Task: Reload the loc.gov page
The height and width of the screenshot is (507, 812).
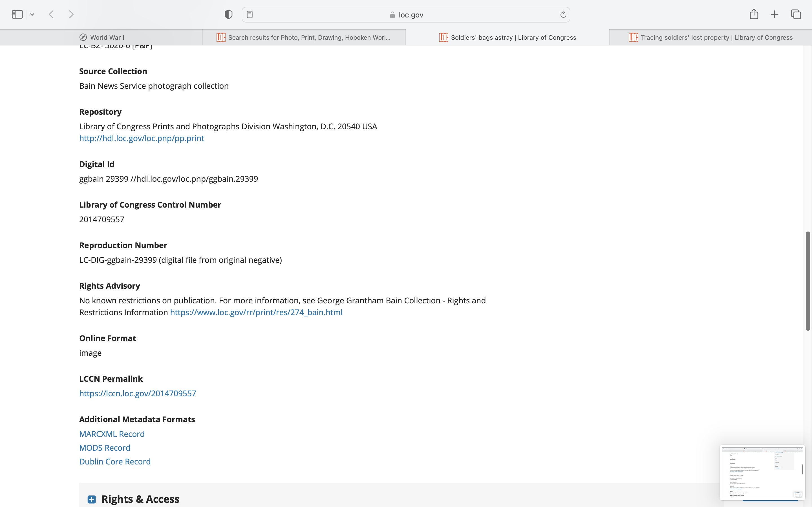Action: (563, 14)
